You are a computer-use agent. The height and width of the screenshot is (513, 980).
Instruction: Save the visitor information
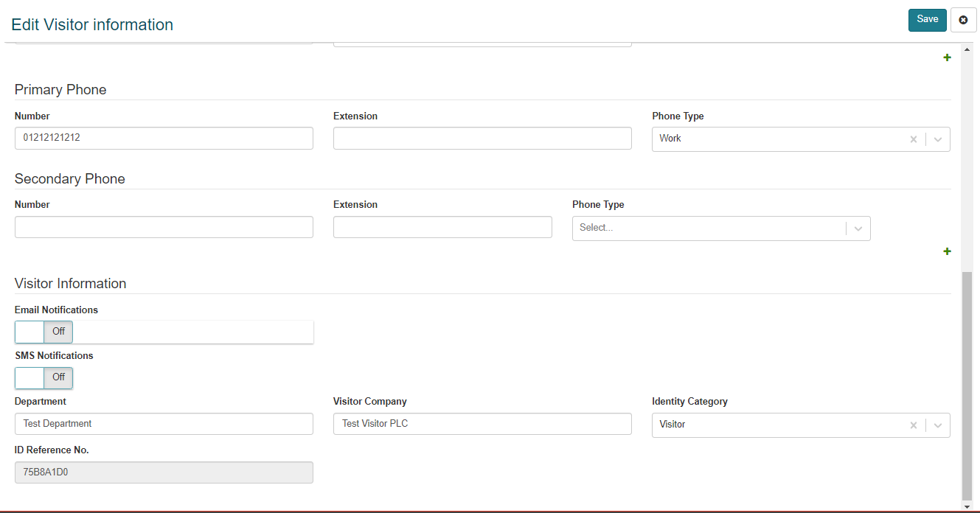(x=928, y=20)
